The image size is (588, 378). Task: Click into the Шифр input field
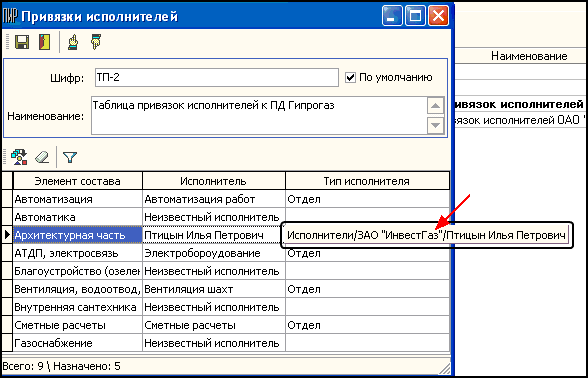[x=217, y=78]
